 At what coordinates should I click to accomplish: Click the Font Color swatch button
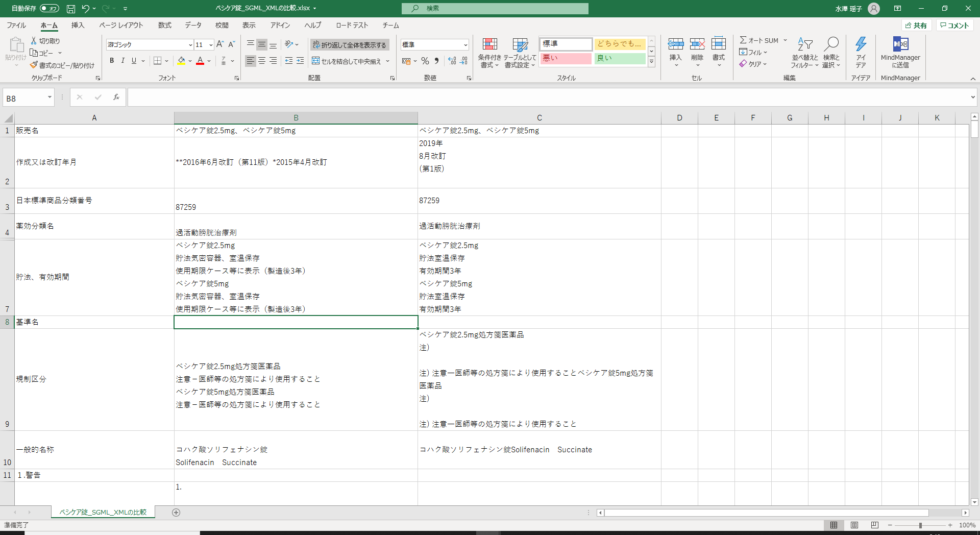click(x=200, y=61)
